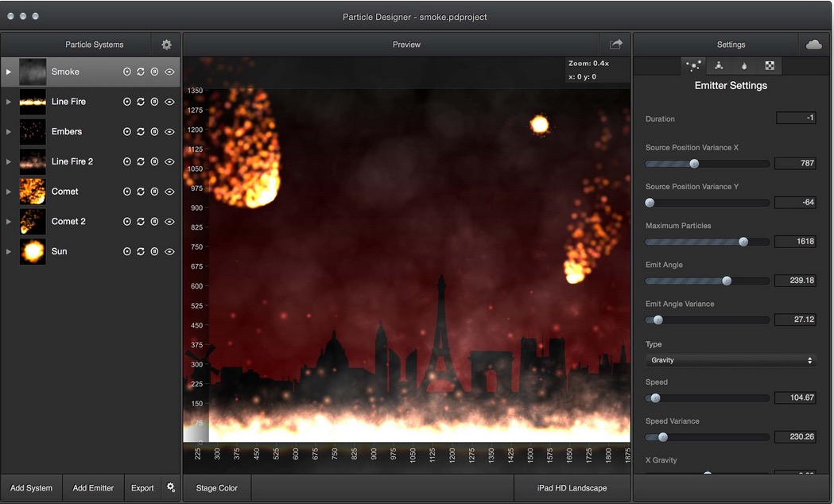The width and height of the screenshot is (834, 504).
Task: Click the circle target icon on Comet row
Action: pos(127,192)
